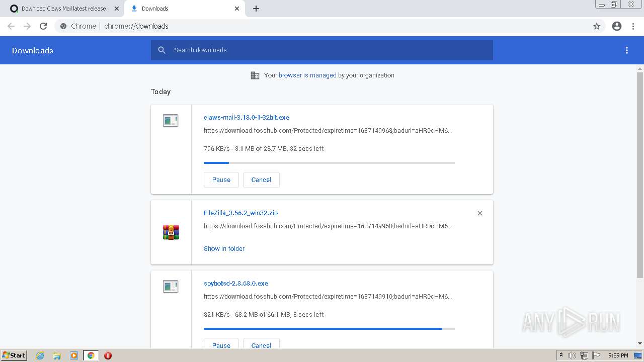The image size is (644, 362).
Task: Switch to the Download Claws Mail tab
Action: tap(63, 9)
